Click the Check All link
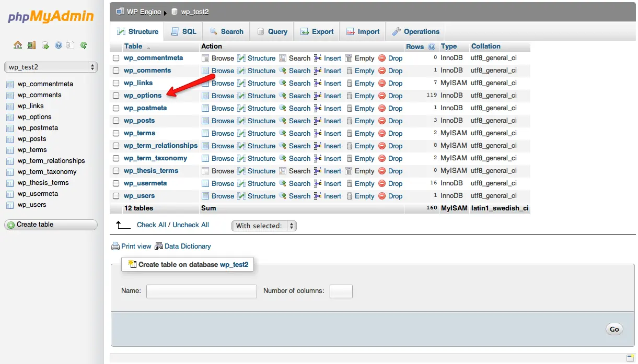Screen dimensions: 638x364 click(152, 225)
